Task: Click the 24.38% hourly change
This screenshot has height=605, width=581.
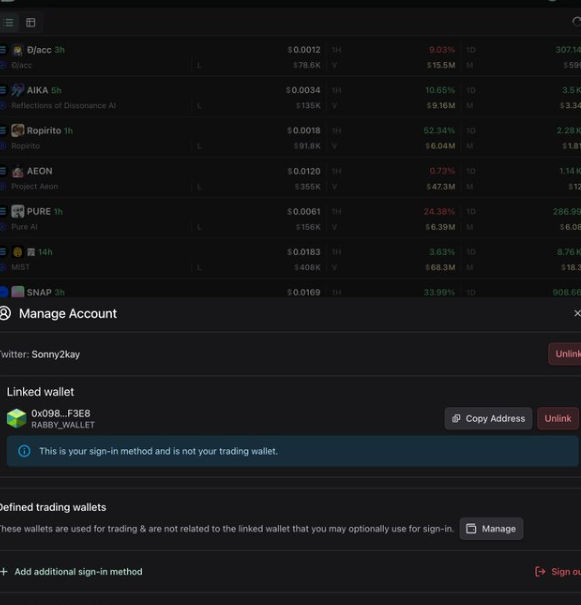Action: tap(439, 211)
